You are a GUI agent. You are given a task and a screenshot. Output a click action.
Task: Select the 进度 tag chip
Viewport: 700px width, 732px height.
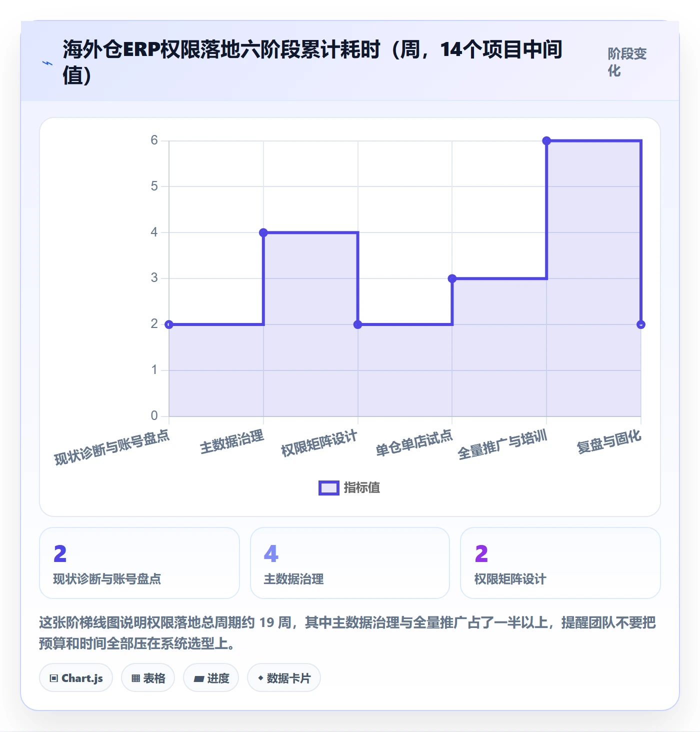click(x=211, y=678)
